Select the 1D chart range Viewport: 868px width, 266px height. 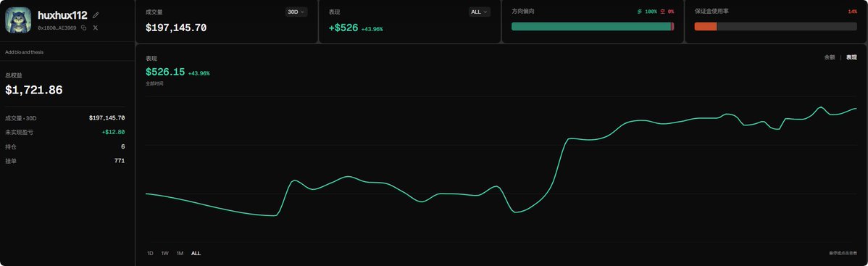(150, 253)
